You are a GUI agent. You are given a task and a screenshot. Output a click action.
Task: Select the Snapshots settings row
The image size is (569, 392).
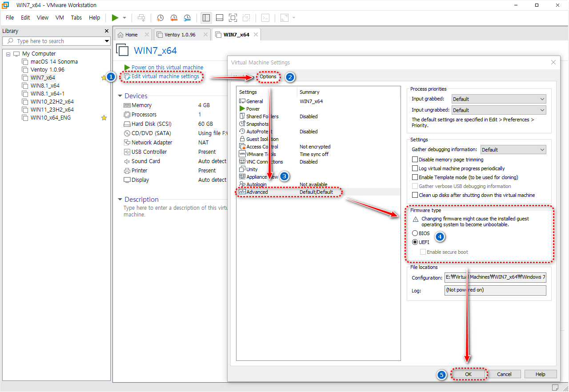point(318,124)
